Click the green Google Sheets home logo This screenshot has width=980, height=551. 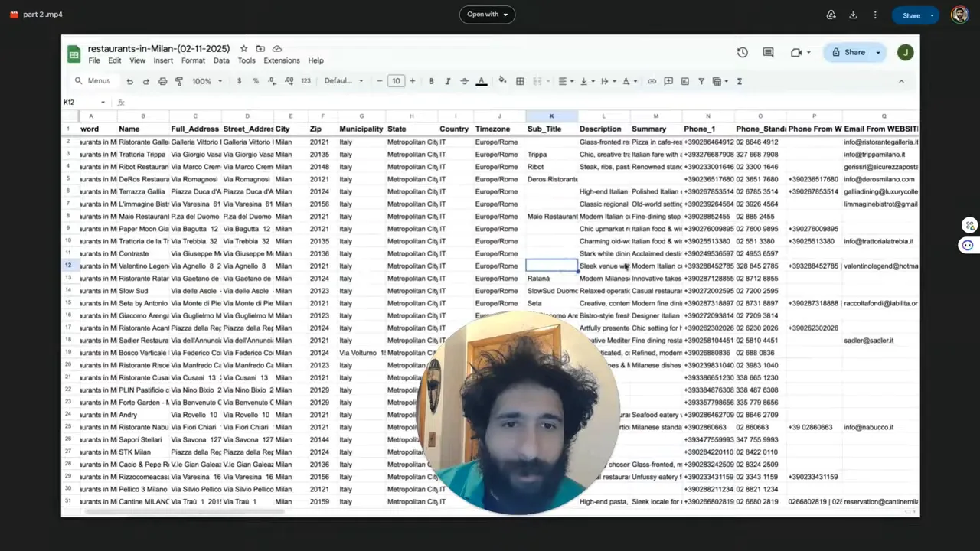[x=73, y=54]
